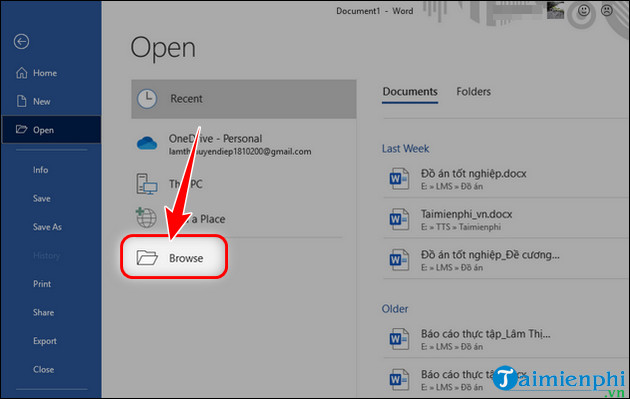630x399 pixels.
Task: Click the OneDrive gmail account address
Action: click(240, 151)
